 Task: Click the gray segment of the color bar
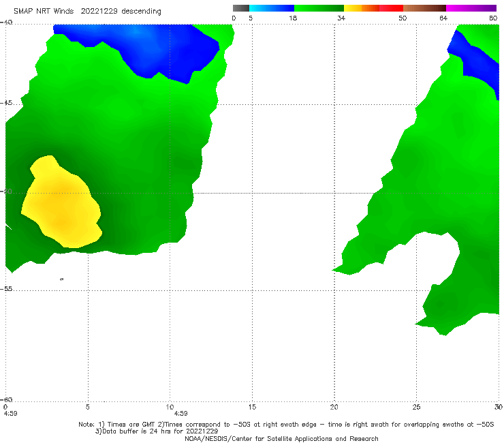click(240, 8)
